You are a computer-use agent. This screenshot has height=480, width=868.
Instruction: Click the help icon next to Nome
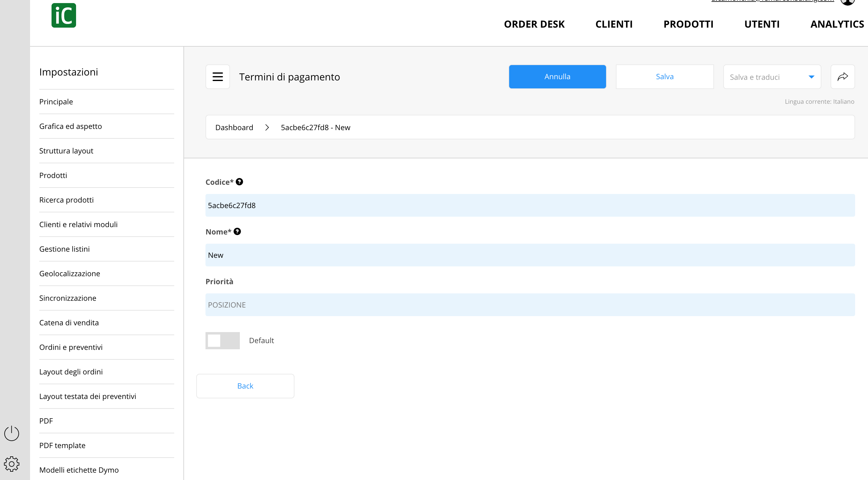click(x=237, y=232)
